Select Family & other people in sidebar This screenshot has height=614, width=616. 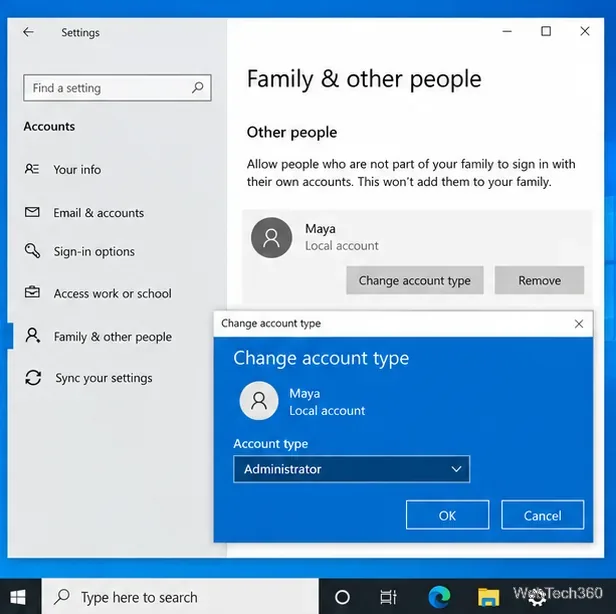pyautogui.click(x=113, y=337)
